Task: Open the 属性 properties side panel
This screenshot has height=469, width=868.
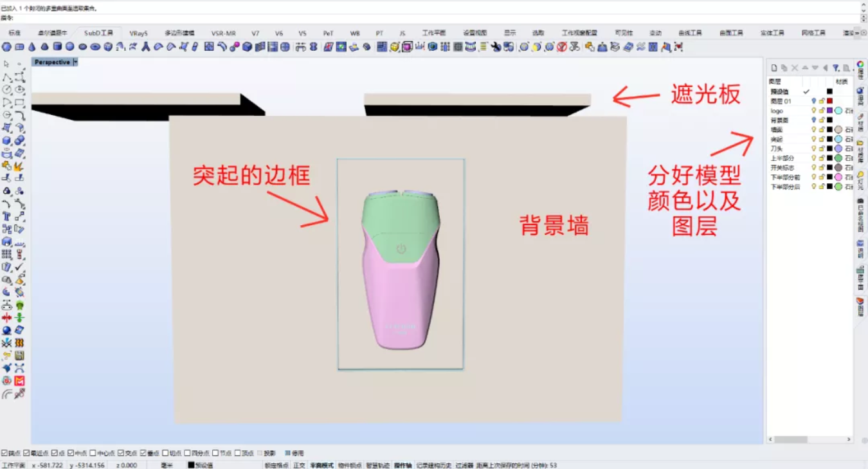Action: [861, 70]
